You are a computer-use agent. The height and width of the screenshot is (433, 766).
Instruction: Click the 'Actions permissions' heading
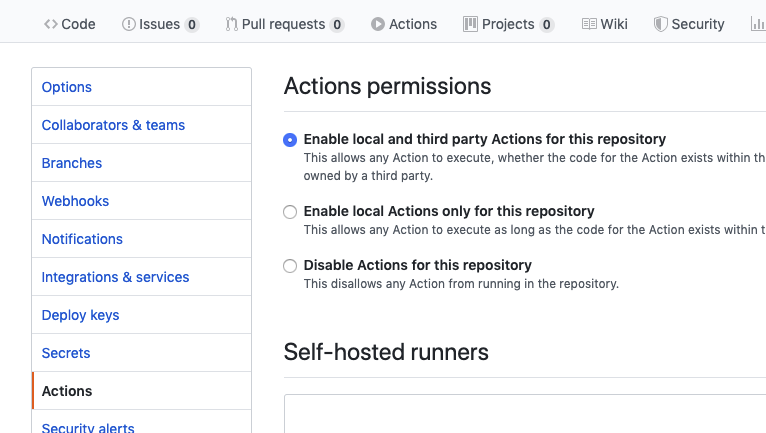(387, 86)
